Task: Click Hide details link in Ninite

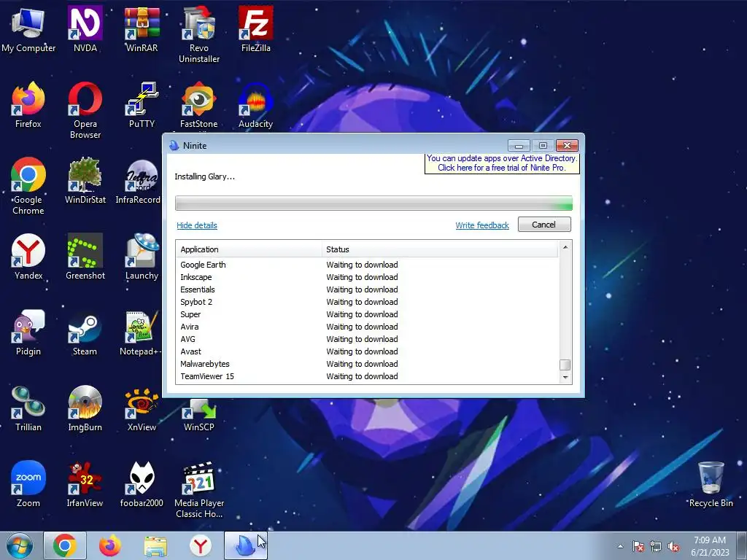Action: pos(197,225)
